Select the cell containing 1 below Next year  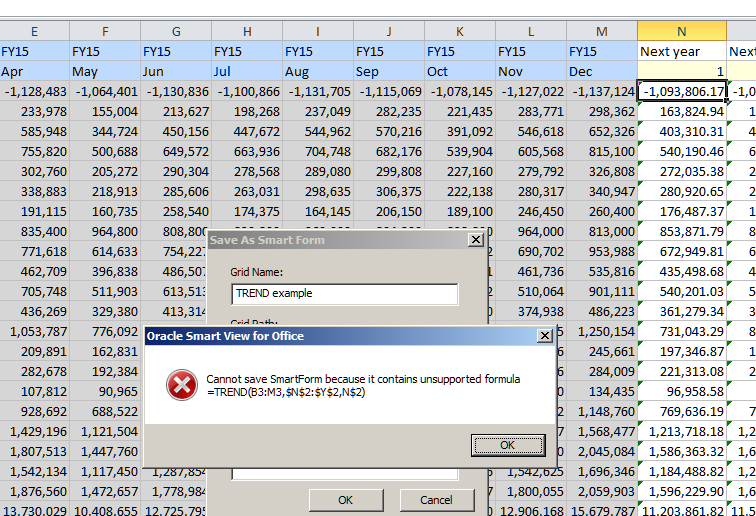(682, 71)
